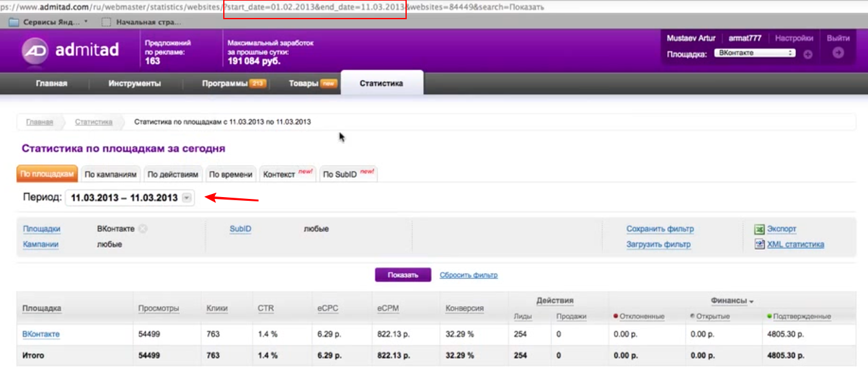Click the Кампании filter link
Viewport: 868px width, 383px height.
[x=40, y=244]
